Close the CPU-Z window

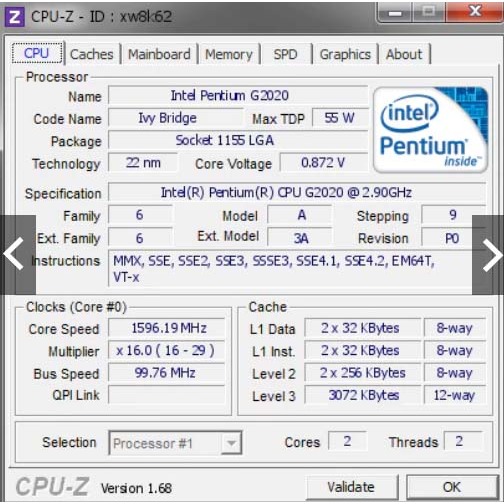pyautogui.click(x=474, y=12)
